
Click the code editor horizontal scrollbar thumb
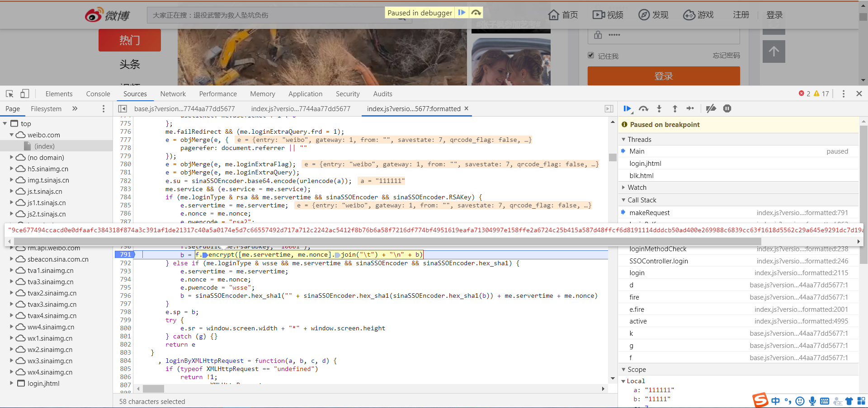click(x=154, y=389)
